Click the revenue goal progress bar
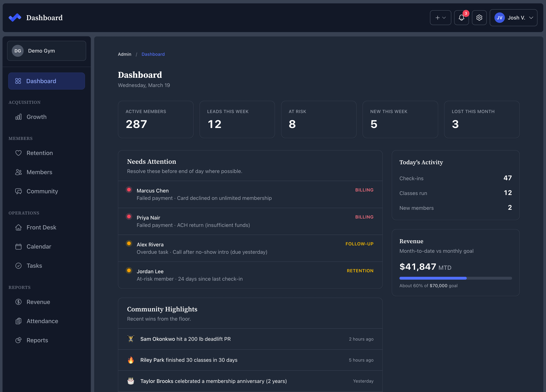 click(x=456, y=278)
